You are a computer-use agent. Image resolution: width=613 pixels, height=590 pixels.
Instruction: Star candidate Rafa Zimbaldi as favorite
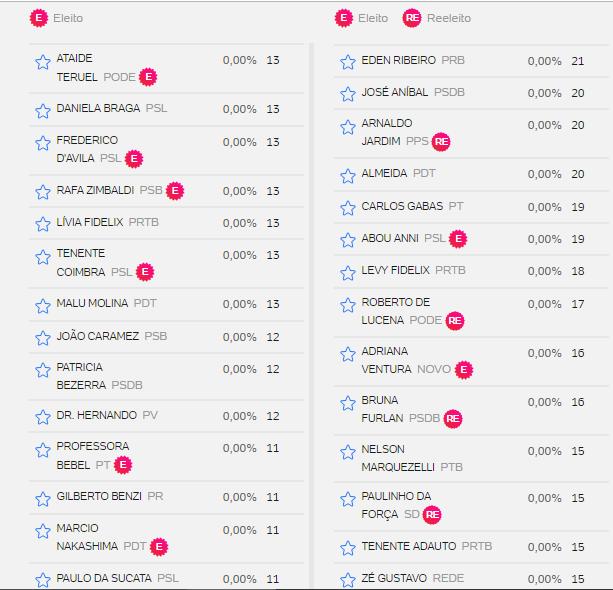(x=43, y=192)
